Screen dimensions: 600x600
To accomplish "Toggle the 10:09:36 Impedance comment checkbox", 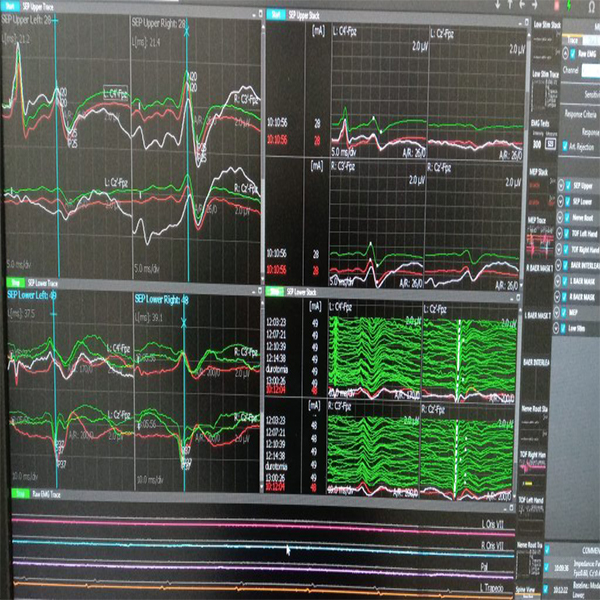I will pos(548,567).
